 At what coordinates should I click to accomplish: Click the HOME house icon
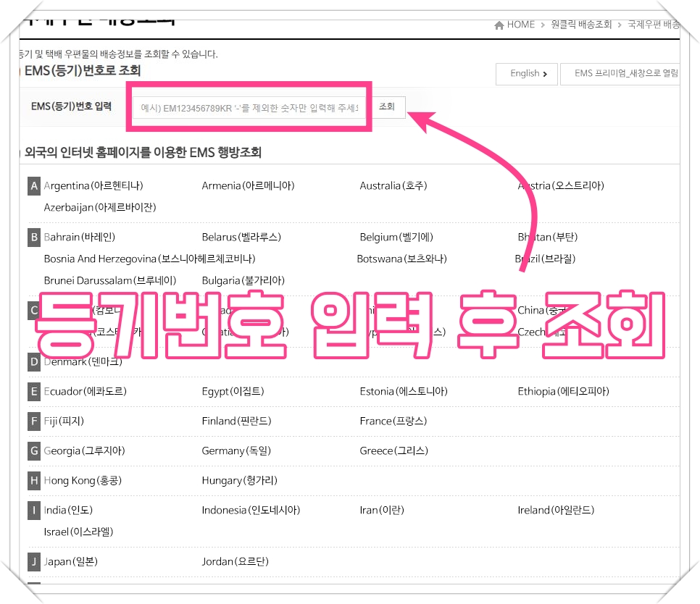pos(499,25)
